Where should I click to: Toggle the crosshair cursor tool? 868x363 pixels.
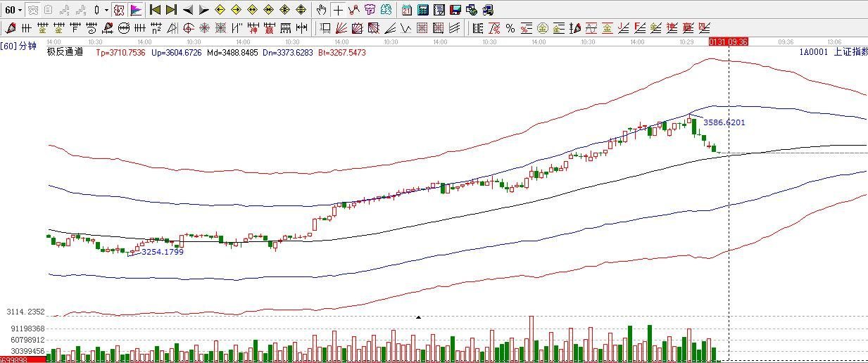[x=338, y=10]
